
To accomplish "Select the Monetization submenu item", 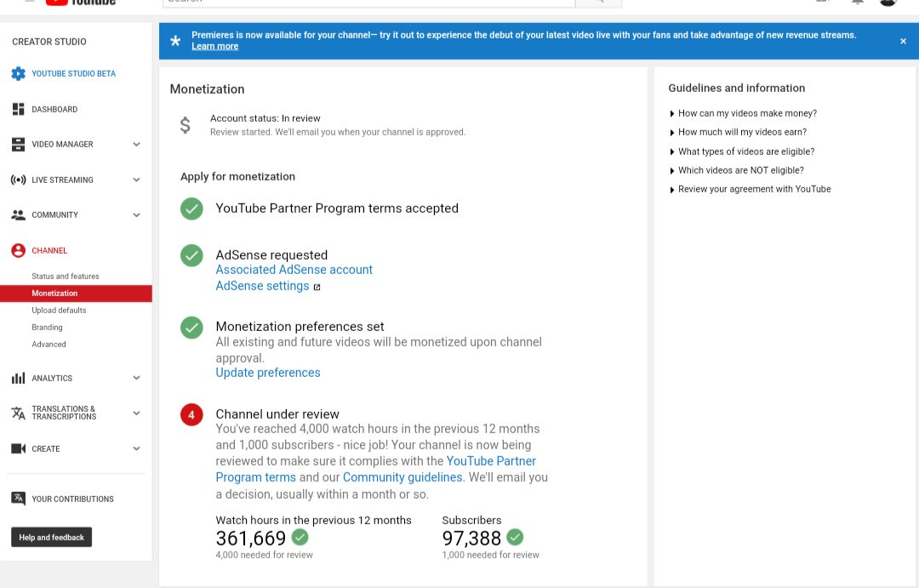I will tap(77, 293).
